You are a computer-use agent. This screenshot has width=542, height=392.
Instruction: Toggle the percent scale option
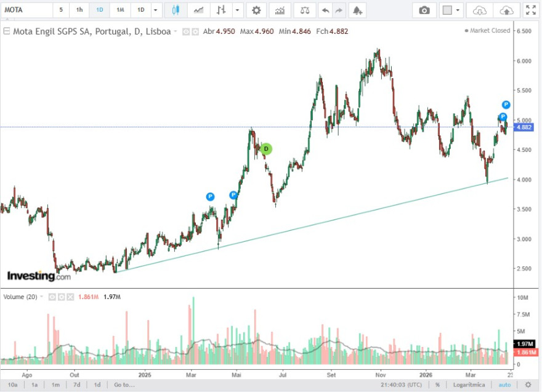pos(438,385)
